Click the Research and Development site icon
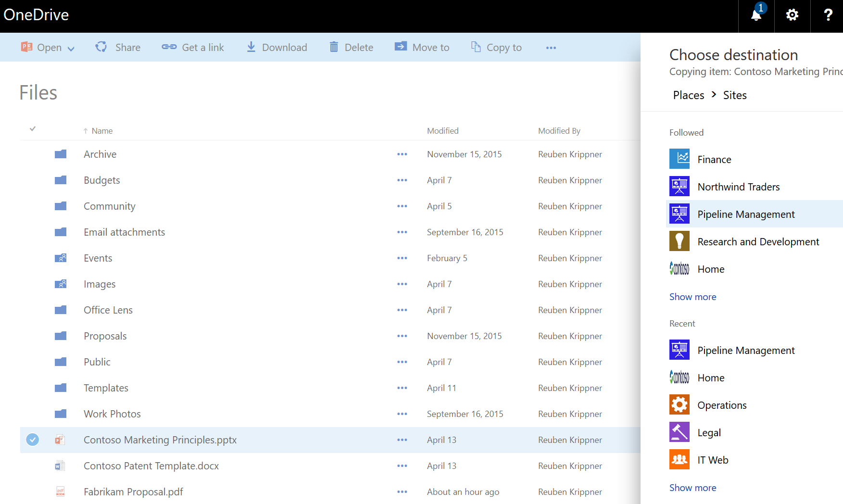The image size is (843, 504). coord(679,241)
